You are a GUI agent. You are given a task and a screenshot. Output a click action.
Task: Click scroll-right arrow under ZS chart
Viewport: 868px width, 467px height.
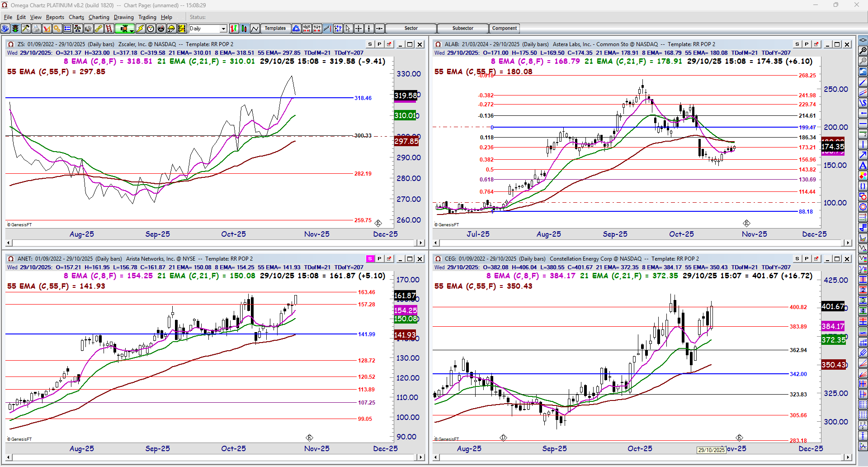click(x=421, y=243)
